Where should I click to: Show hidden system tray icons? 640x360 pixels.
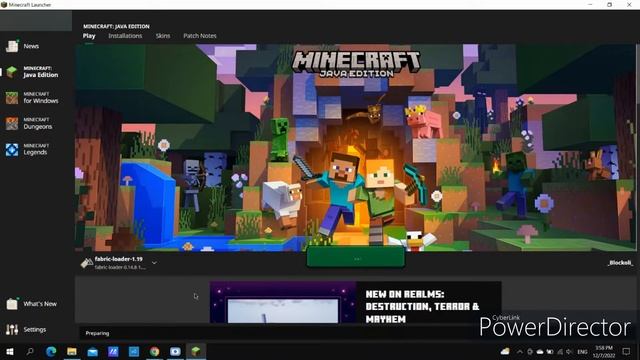tap(520, 351)
